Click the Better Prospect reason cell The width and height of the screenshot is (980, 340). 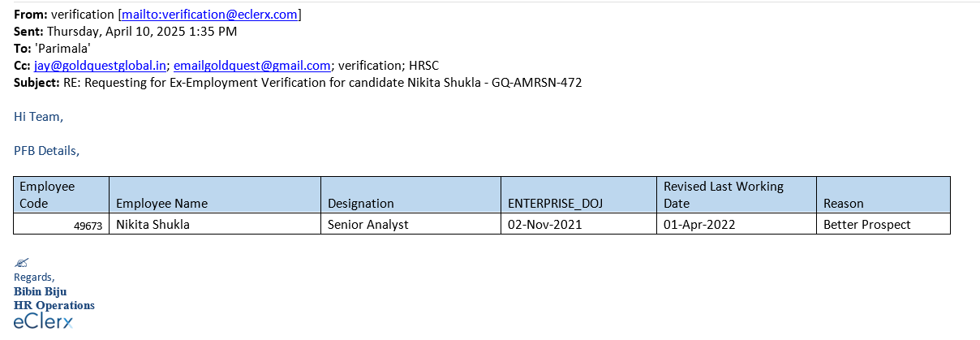(866, 224)
